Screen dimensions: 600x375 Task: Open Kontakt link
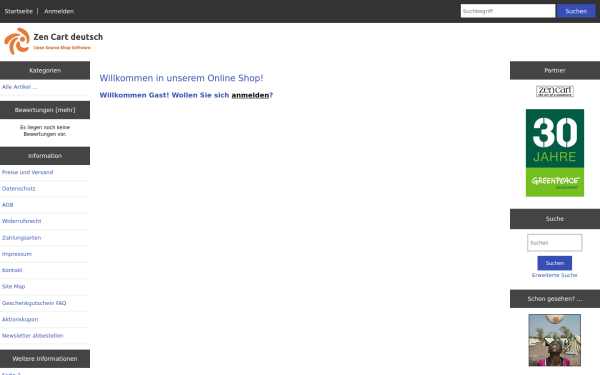click(12, 270)
